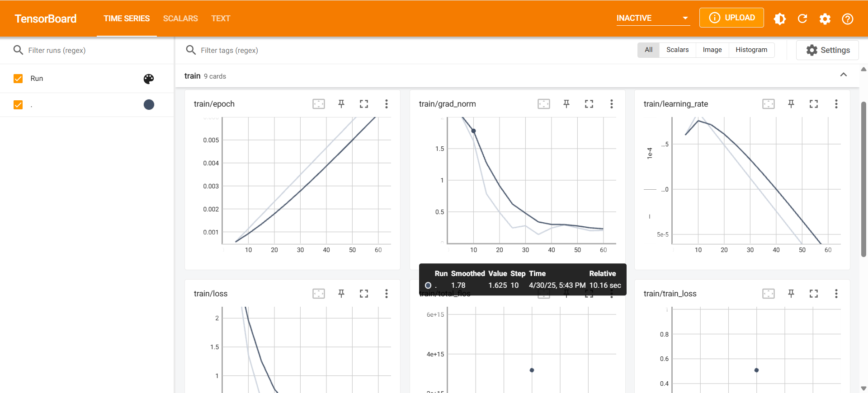Reload TensorBoard data with refresh icon
This screenshot has width=868, height=393.
click(802, 19)
